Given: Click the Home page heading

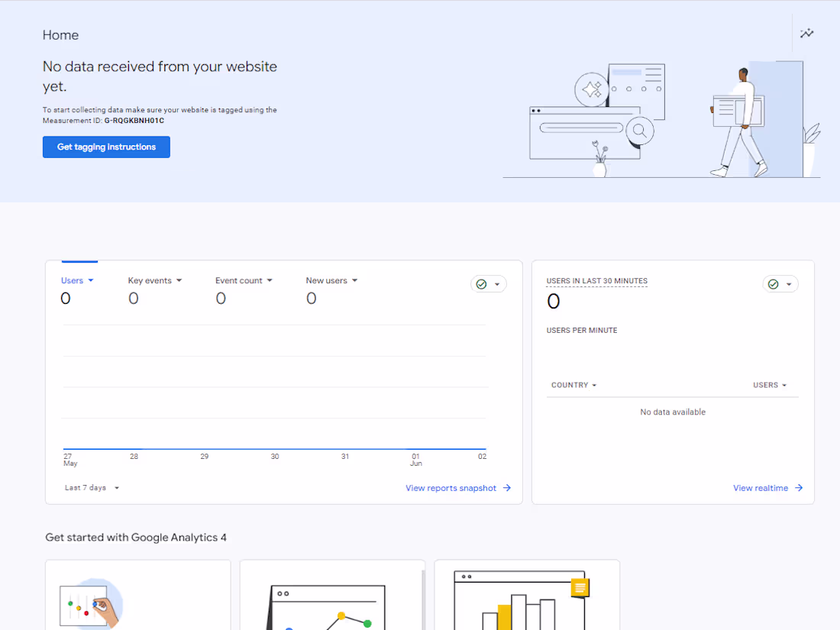Looking at the screenshot, I should click(60, 35).
